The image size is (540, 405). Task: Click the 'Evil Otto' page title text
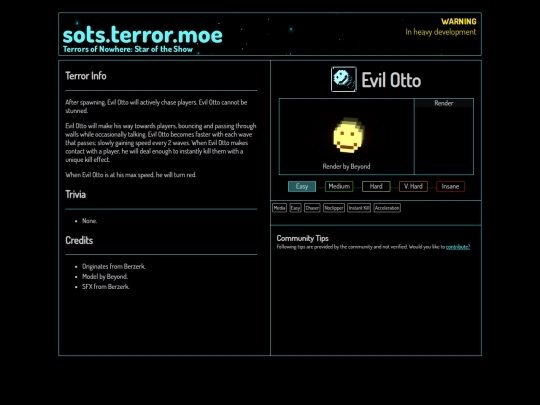pyautogui.click(x=391, y=80)
